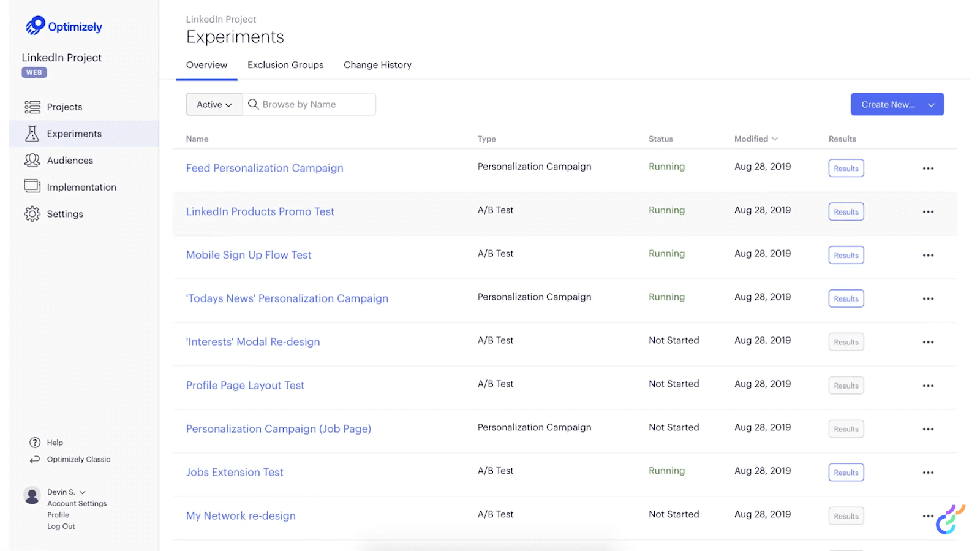The width and height of the screenshot is (980, 551).
Task: Switch to the Overview tab
Action: (206, 65)
